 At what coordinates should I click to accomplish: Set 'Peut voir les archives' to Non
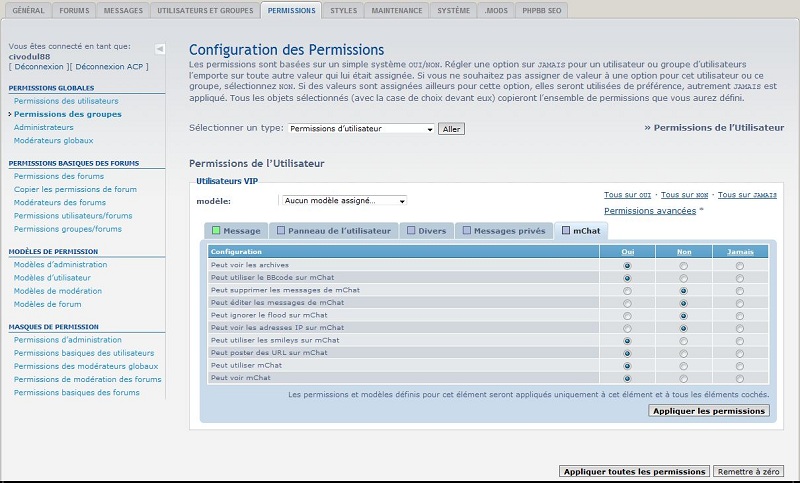[683, 266]
